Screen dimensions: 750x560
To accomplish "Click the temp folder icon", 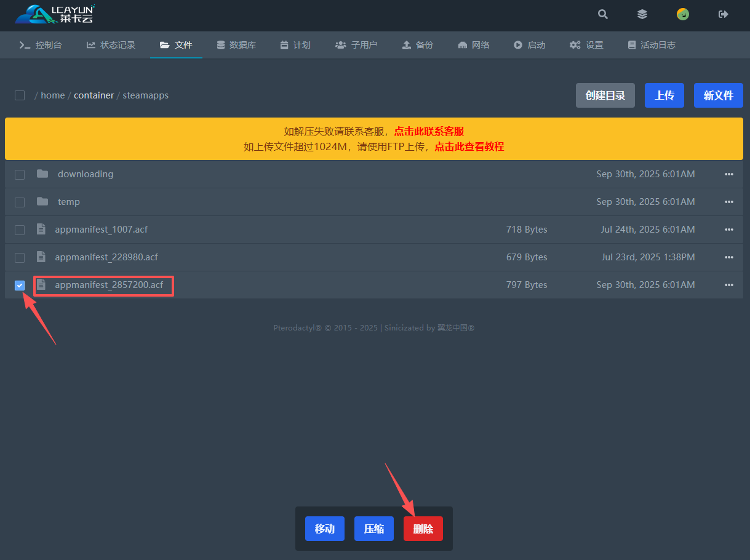I will 42,202.
